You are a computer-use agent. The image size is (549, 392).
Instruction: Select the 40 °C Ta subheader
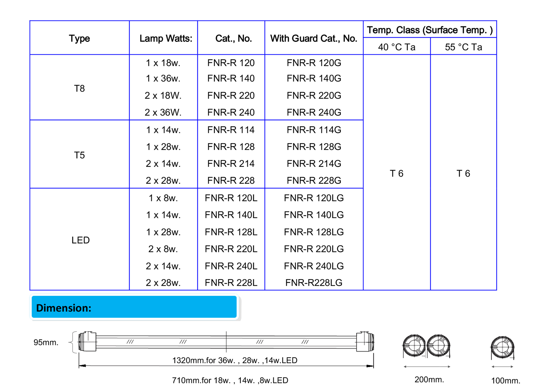click(397, 47)
